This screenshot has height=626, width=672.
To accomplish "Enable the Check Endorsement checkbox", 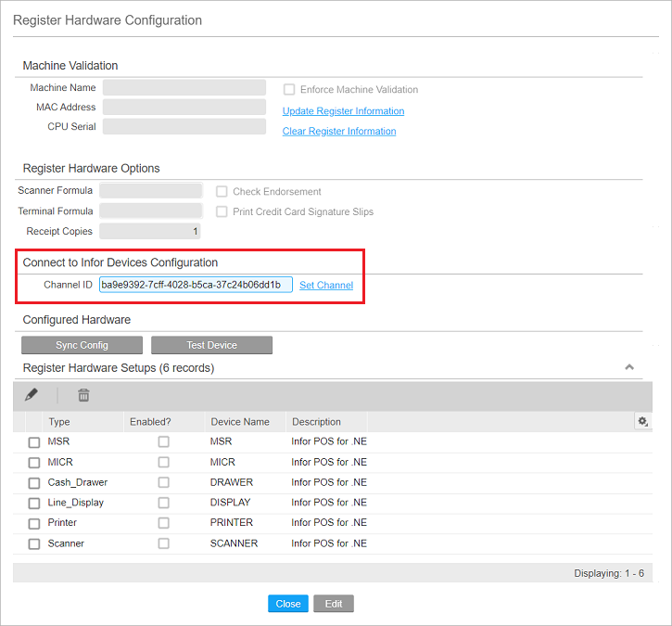I will click(x=222, y=192).
